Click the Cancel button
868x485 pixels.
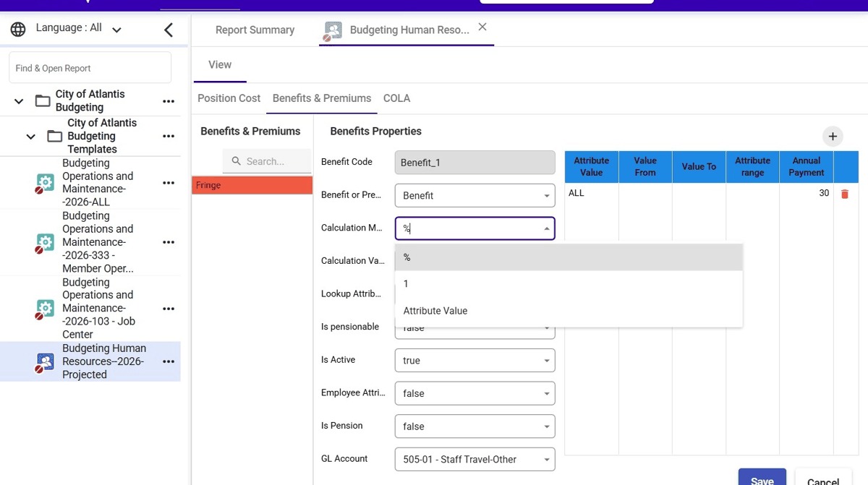tap(823, 477)
